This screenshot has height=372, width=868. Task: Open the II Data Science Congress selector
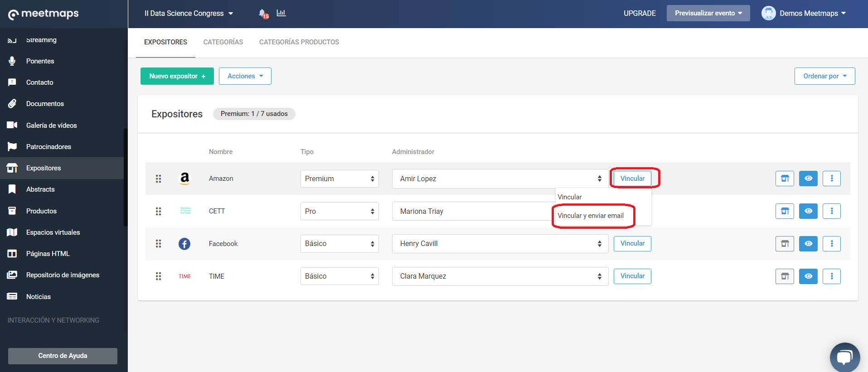pyautogui.click(x=189, y=14)
